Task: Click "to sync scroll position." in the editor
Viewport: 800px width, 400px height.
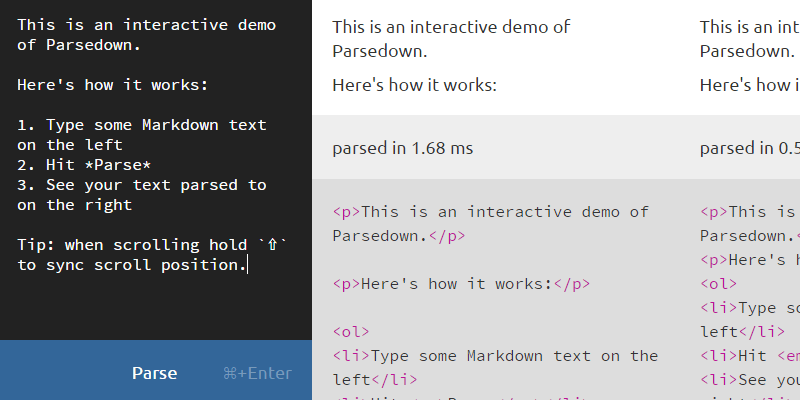Action: 130,265
